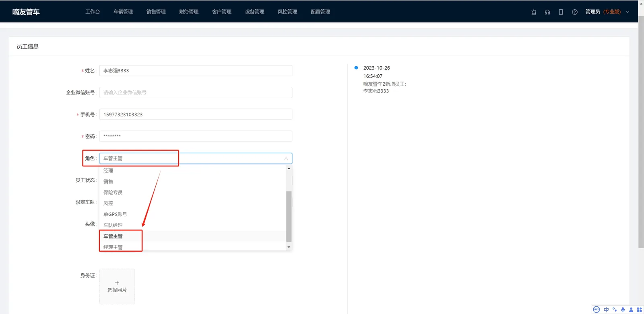The height and width of the screenshot is (314, 644).
Task: Open the IME toolbox grid icon
Action: pos(639,310)
